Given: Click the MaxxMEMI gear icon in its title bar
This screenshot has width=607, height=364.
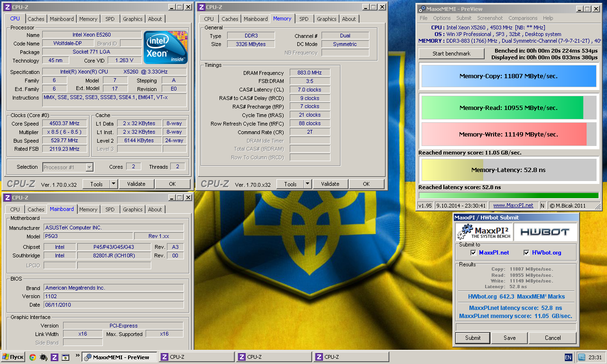Looking at the screenshot, I should [422, 9].
